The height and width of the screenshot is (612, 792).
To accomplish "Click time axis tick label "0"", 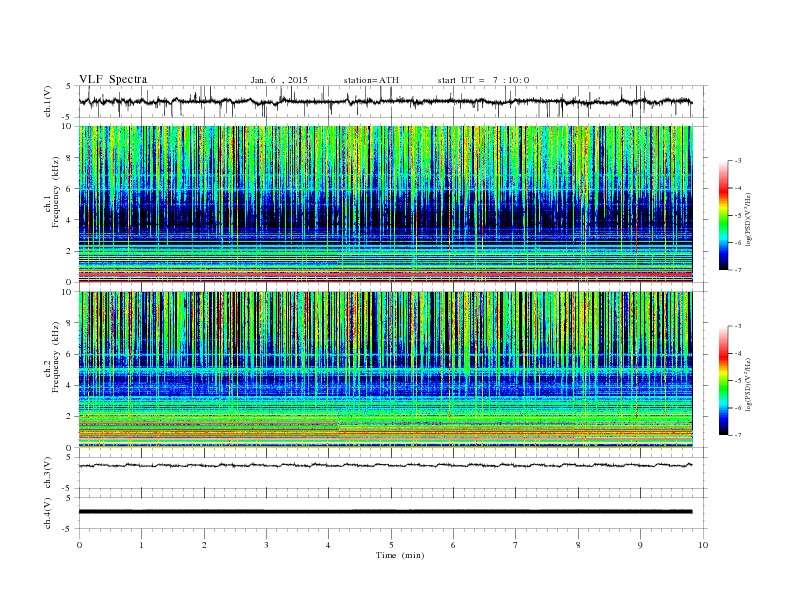I will pyautogui.click(x=79, y=545).
